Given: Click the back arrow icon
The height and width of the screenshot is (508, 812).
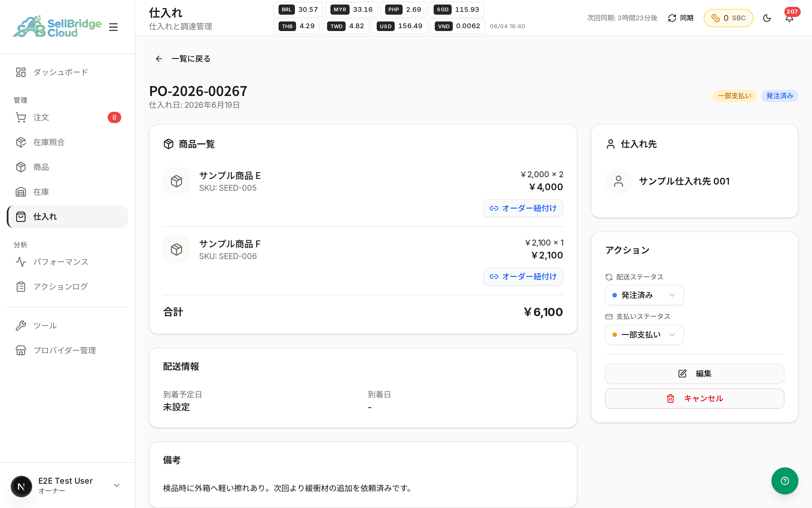Looking at the screenshot, I should pyautogui.click(x=159, y=59).
